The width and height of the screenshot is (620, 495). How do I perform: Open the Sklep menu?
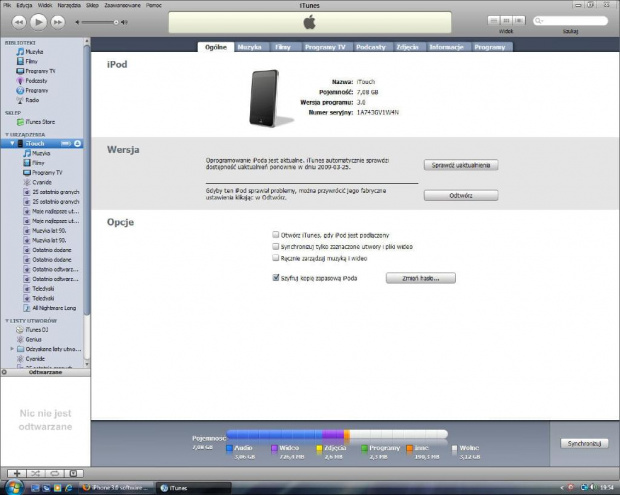92,5
